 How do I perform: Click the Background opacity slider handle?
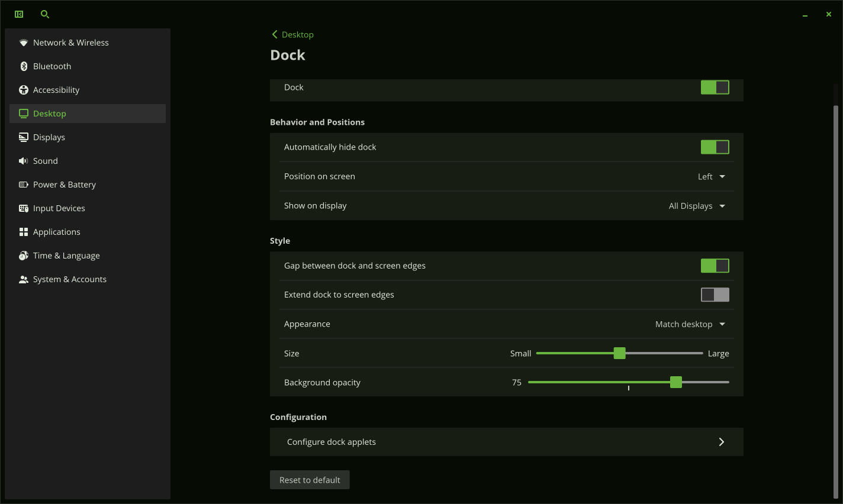point(676,382)
